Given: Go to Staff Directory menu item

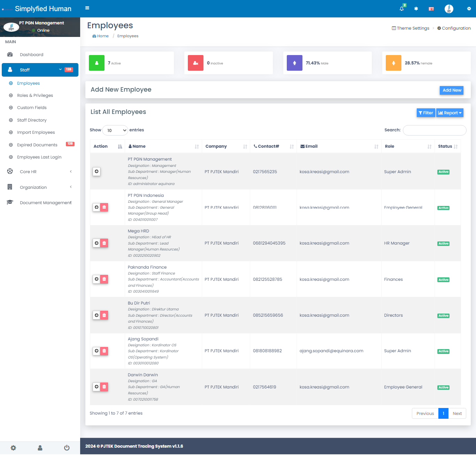Looking at the screenshot, I should pyautogui.click(x=32, y=120).
